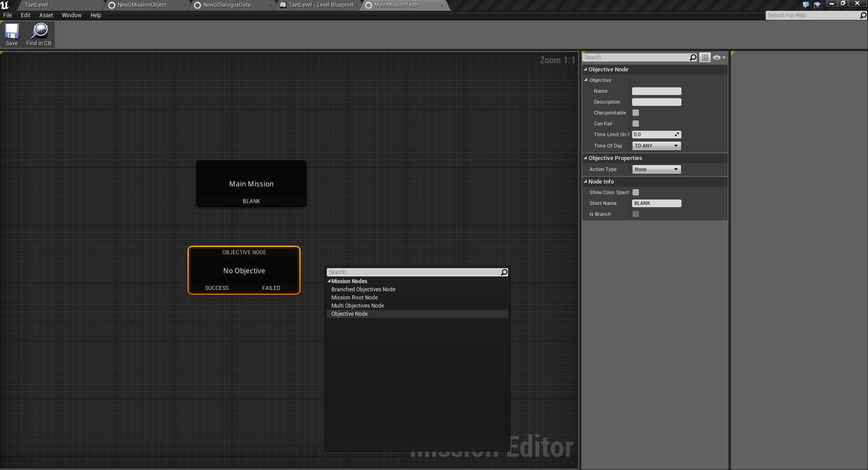Enable the Can Fail checkbox
868x470 pixels.
[636, 123]
